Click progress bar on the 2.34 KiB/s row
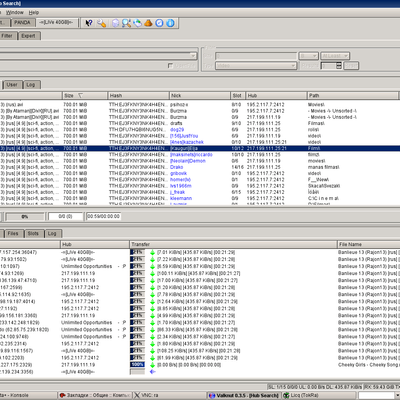 pos(137,337)
